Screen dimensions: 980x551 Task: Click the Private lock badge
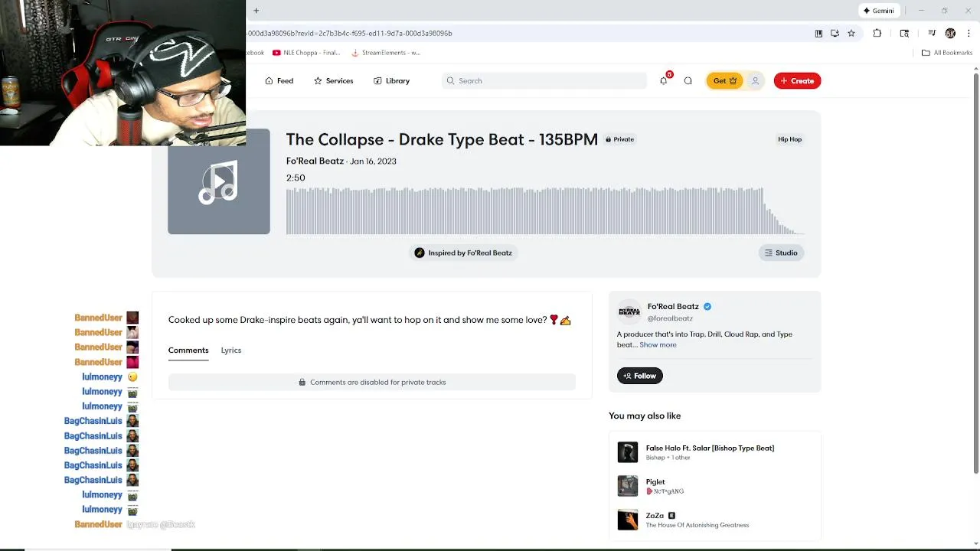coord(619,139)
